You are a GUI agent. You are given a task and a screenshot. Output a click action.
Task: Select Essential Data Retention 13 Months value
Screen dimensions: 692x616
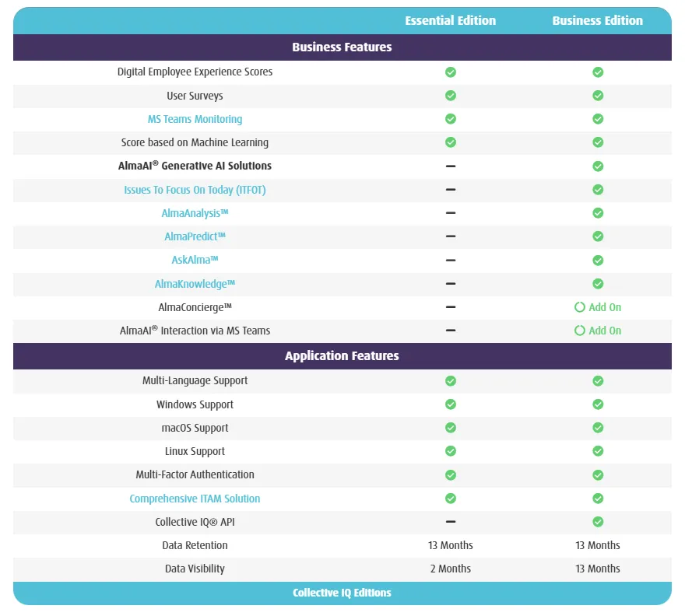tap(451, 545)
